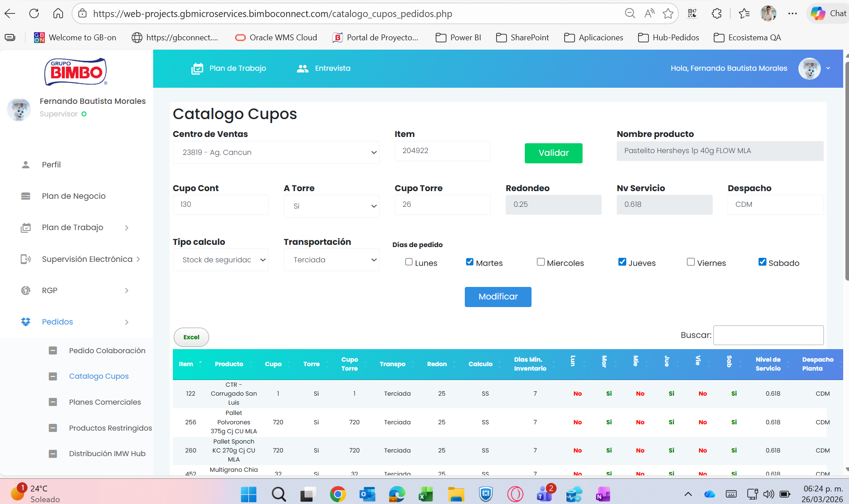Click the Supervisión Electrónica sidebar icon
This screenshot has height=504, width=849.
tap(26, 259)
